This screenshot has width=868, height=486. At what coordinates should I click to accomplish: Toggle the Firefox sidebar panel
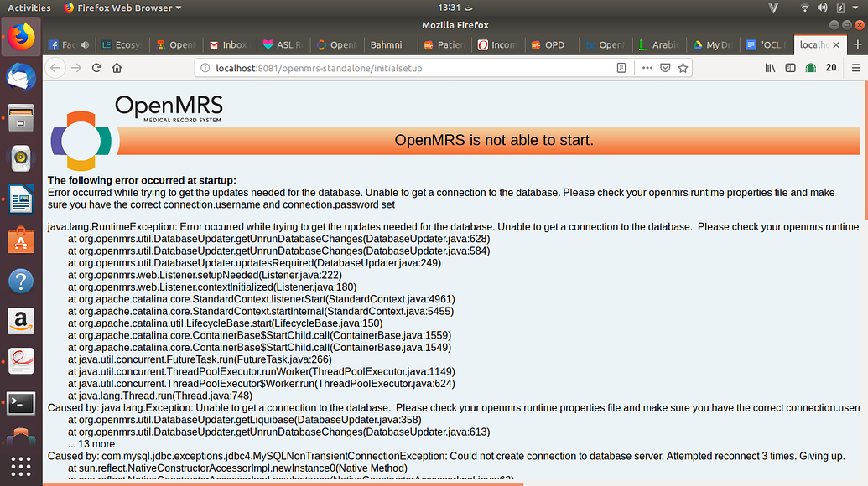[x=790, y=68]
